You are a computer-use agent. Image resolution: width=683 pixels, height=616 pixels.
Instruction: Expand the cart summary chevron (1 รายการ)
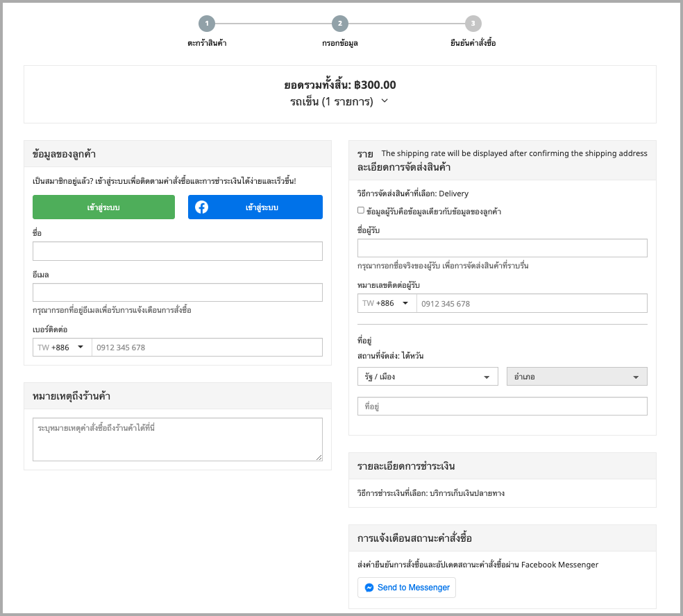[x=385, y=101]
